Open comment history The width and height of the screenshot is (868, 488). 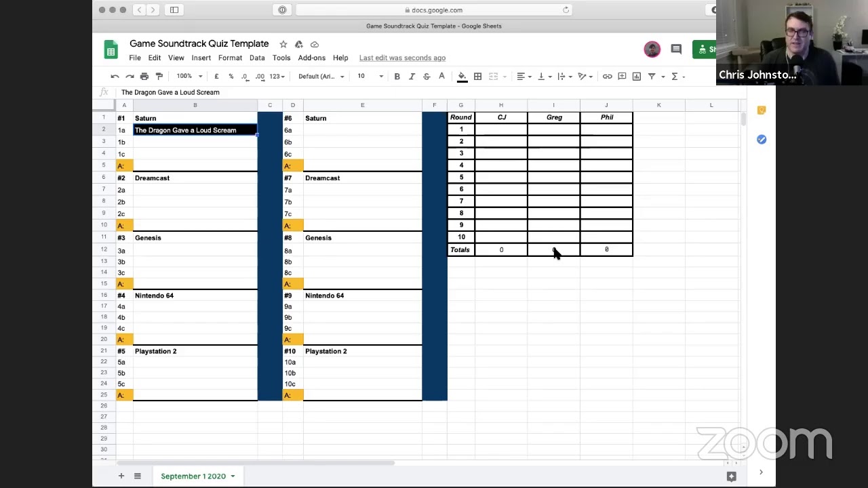tap(676, 49)
